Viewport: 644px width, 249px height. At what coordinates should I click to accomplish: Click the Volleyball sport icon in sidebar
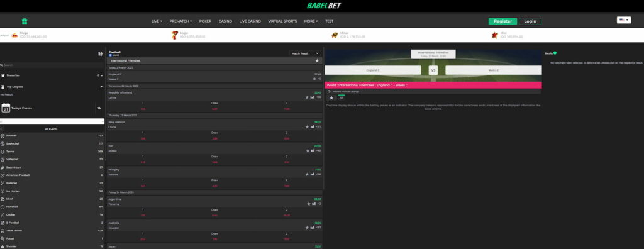[3, 160]
